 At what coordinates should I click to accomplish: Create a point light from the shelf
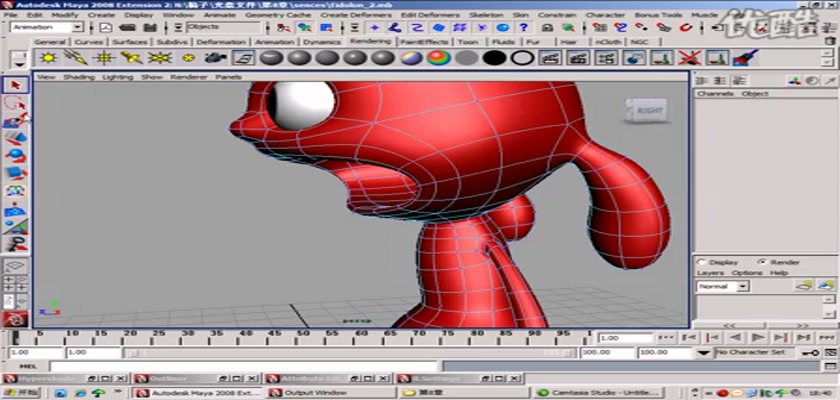tap(104, 57)
